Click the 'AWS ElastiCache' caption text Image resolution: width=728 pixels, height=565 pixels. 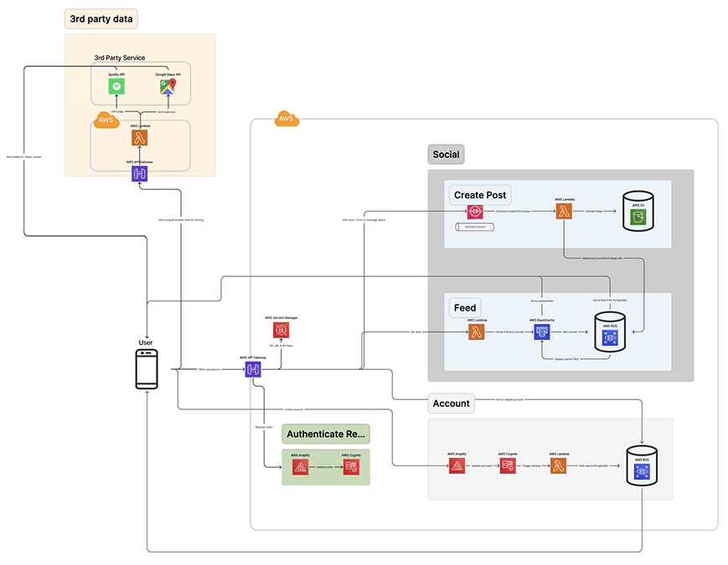(542, 320)
